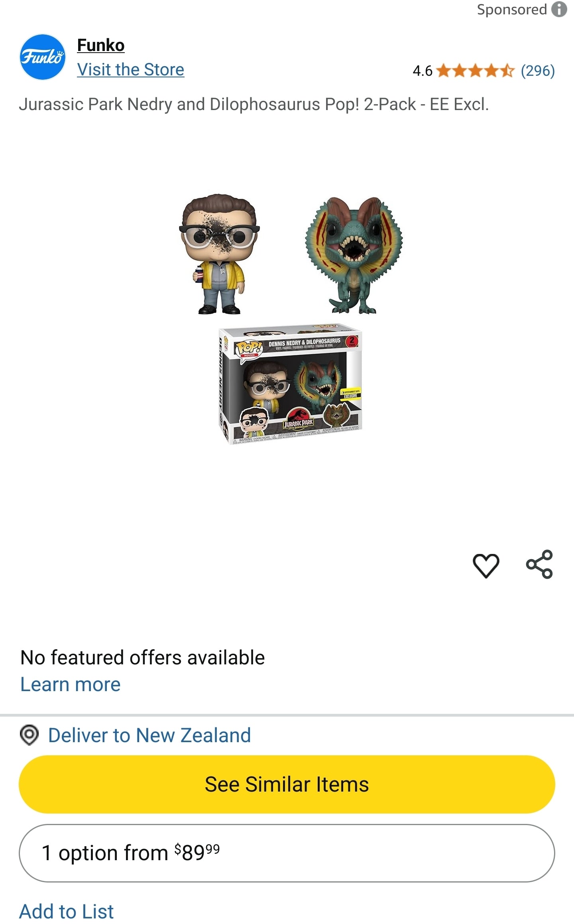The height and width of the screenshot is (924, 574).
Task: Add item to wishlist with heart icon
Action: click(x=486, y=565)
